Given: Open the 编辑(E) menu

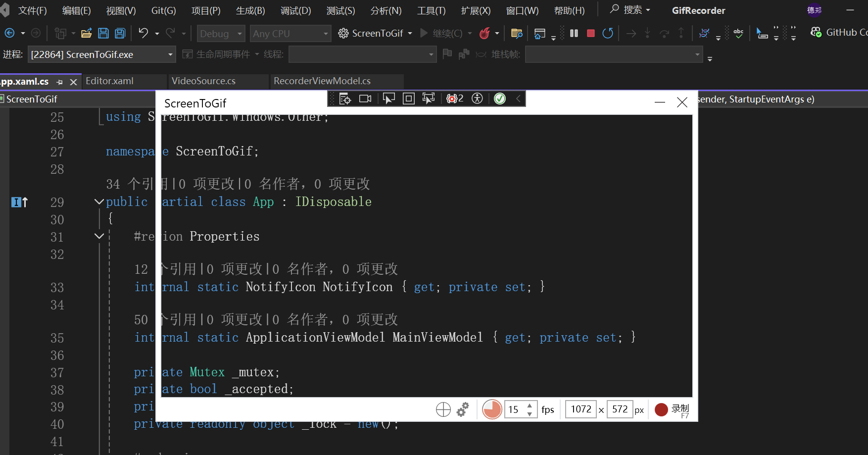Looking at the screenshot, I should coord(76,10).
